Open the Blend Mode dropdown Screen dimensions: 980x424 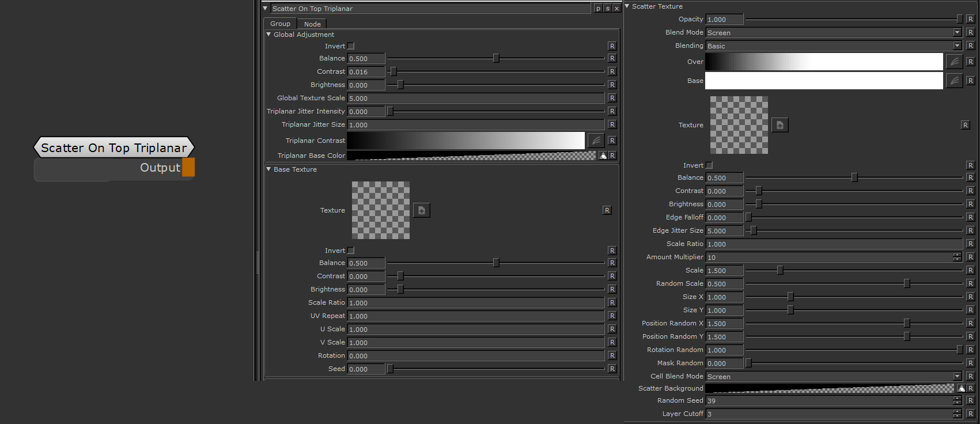pyautogui.click(x=957, y=32)
